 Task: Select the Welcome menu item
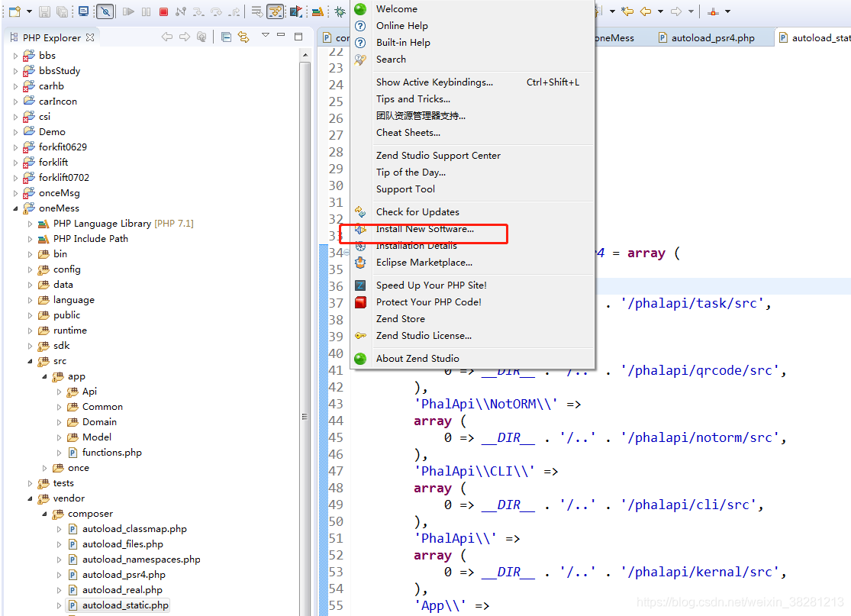[472, 8]
